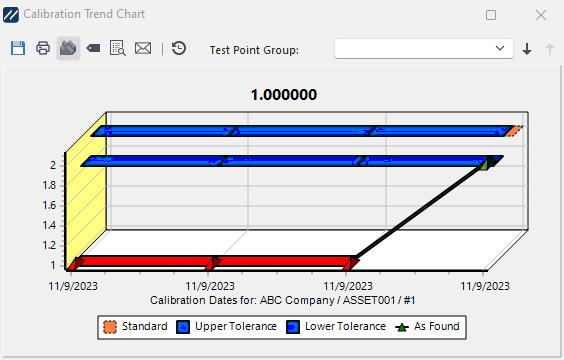Click the y-axis label 1.8
This screenshot has height=360, width=564.
click(x=49, y=185)
